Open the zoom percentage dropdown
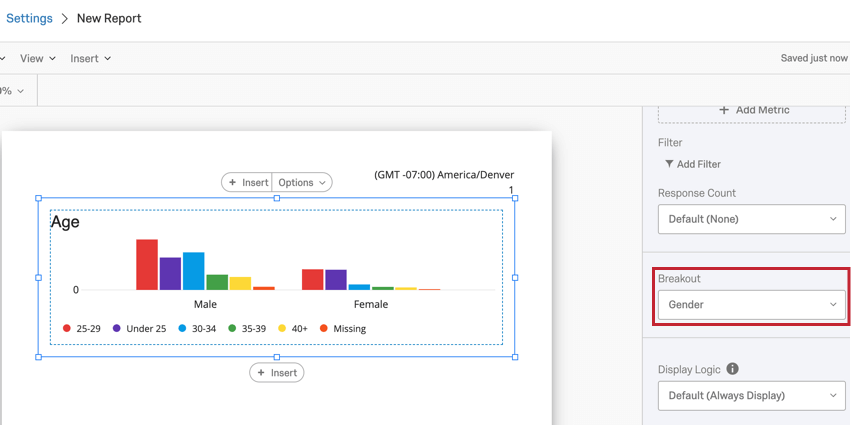Image resolution: width=851 pixels, height=425 pixels. click(x=12, y=91)
